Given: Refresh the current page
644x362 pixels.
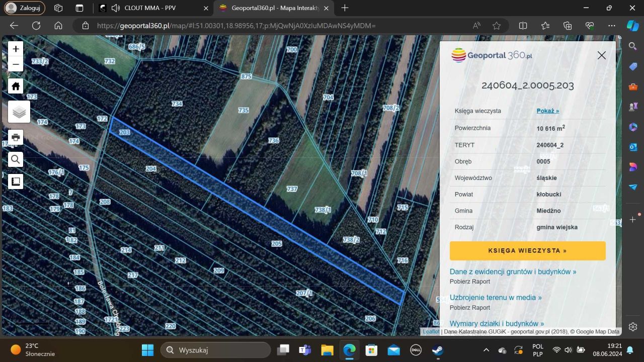Looking at the screenshot, I should [x=36, y=26].
